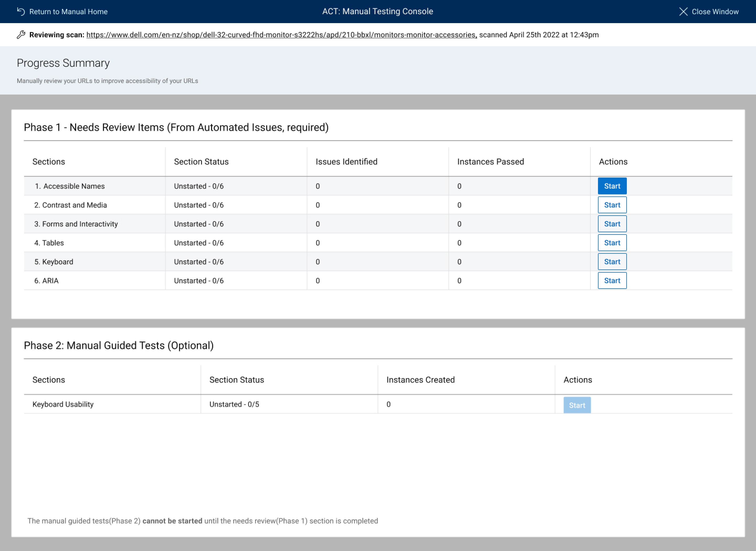The image size is (756, 551).
Task: Click the wrench icon beside Reviewing scan
Action: click(x=21, y=35)
